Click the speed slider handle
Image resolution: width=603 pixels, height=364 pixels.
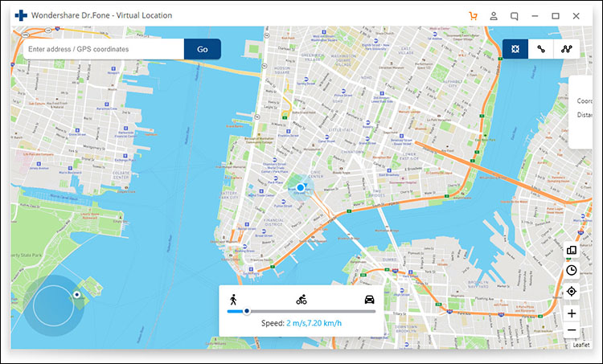(x=247, y=311)
